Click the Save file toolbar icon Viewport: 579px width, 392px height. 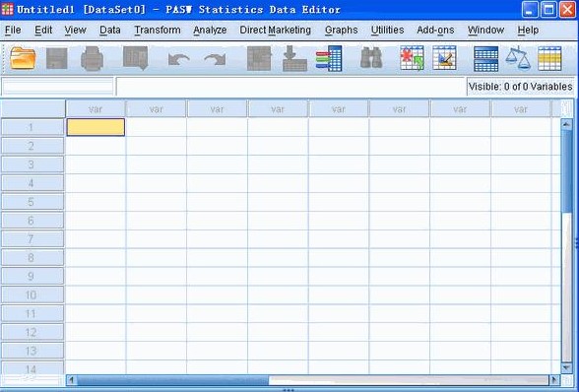coord(57,58)
